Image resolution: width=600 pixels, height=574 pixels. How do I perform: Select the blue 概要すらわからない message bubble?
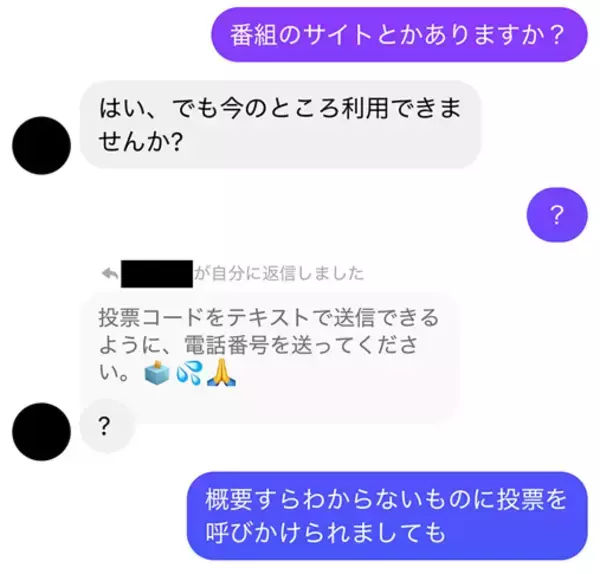pos(387,516)
